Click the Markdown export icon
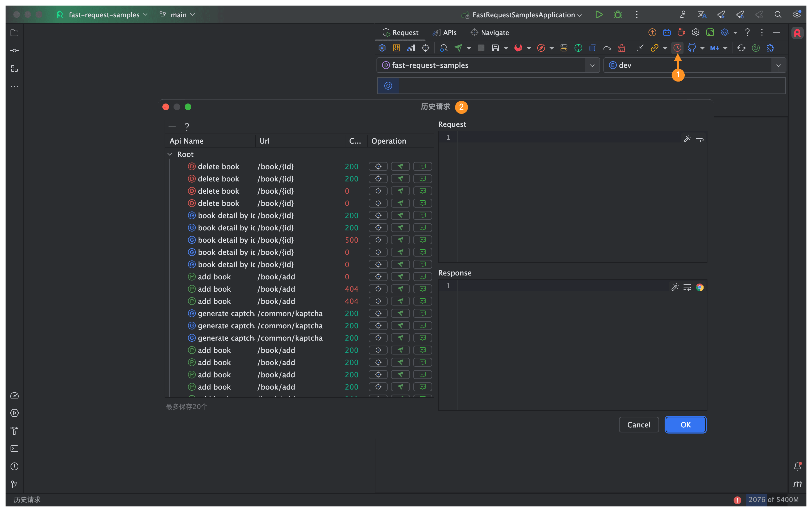Image resolution: width=812 pixels, height=512 pixels. [714, 48]
